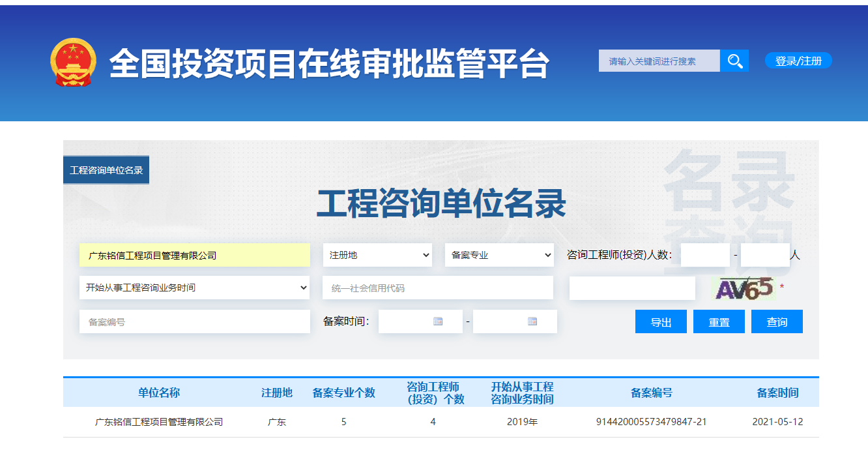Select the 工程咨询单位名录 tab
Image resolution: width=868 pixels, height=476 pixels.
107,169
